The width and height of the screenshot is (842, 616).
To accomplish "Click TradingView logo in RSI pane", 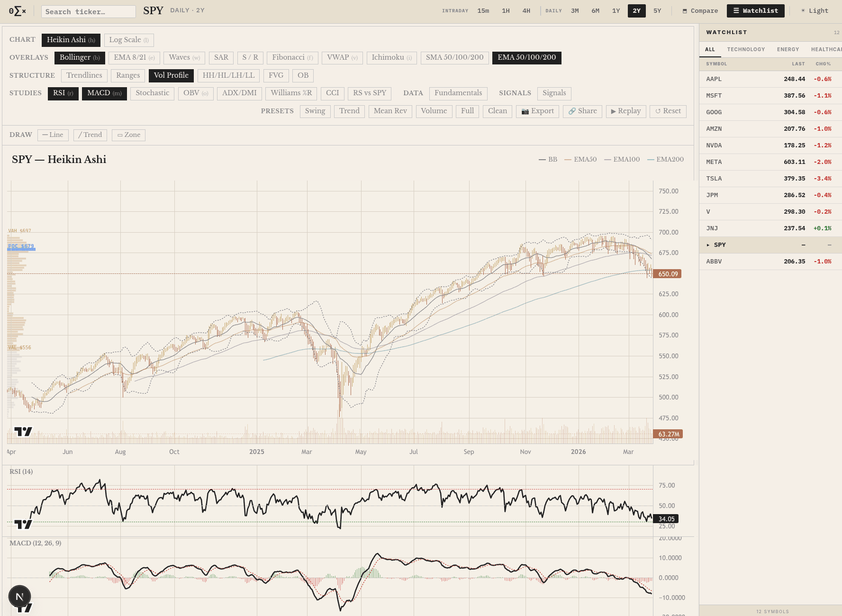I will click(x=23, y=524).
